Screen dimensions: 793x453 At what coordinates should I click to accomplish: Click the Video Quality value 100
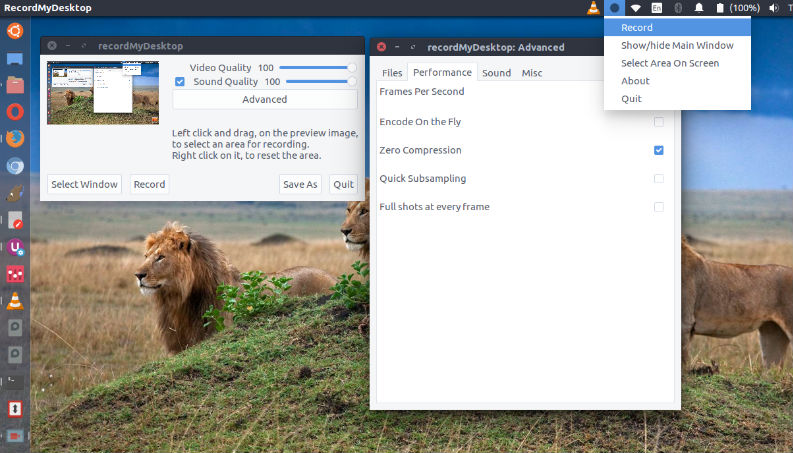click(266, 68)
